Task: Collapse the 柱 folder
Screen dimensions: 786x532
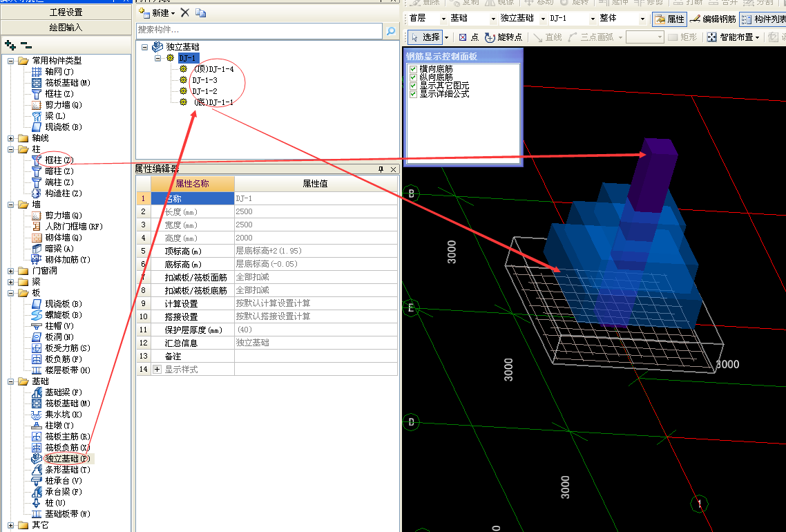Action: click(10, 149)
